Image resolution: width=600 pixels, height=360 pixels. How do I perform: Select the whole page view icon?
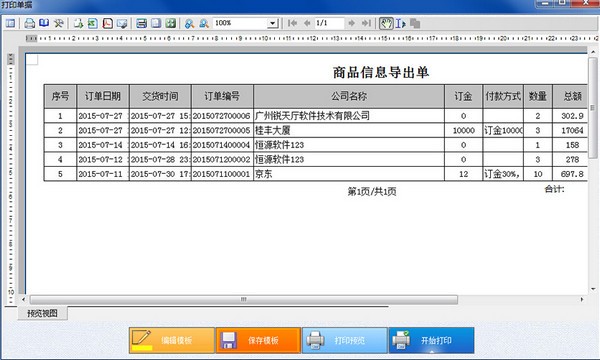point(156,23)
